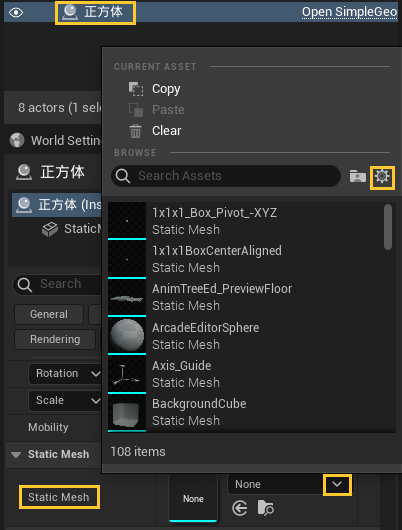Viewport: 402px width, 530px height.
Task: Click the use-selected-asset arrow icon
Action: (240, 508)
